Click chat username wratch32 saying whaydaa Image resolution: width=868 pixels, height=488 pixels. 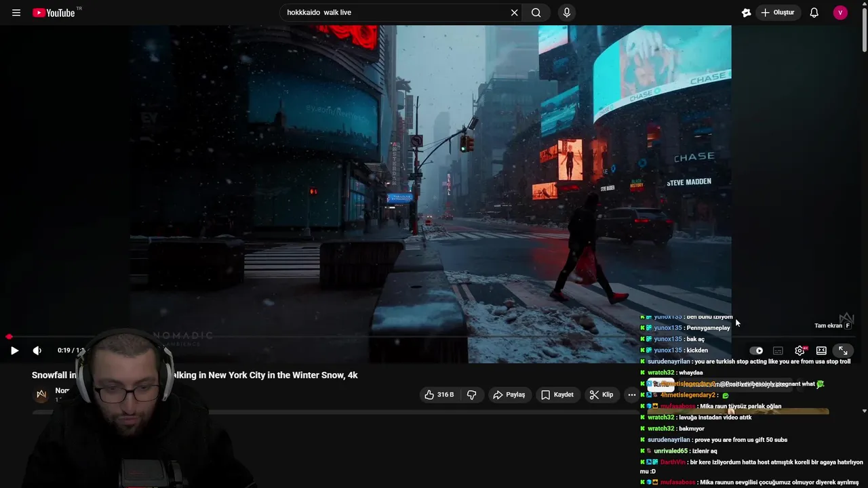pyautogui.click(x=660, y=373)
